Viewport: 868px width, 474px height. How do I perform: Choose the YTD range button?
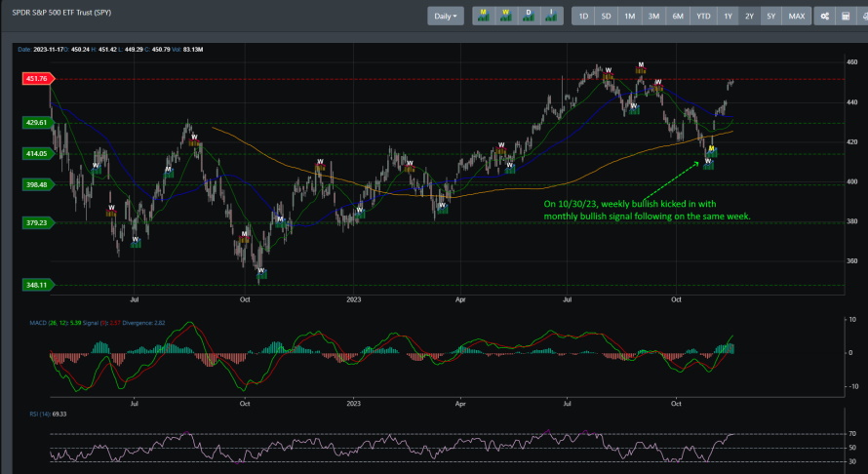pos(703,16)
